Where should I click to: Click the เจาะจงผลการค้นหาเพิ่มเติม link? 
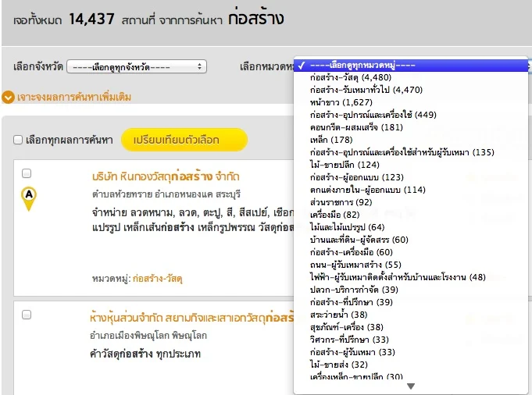74,98
